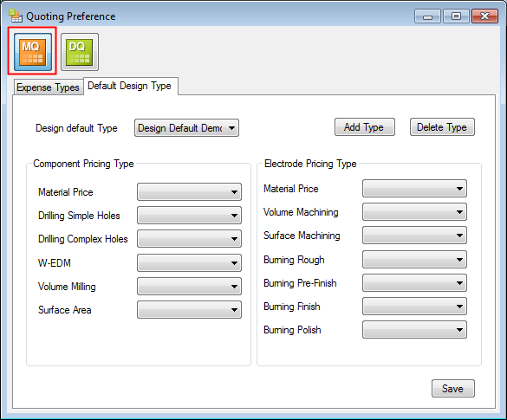
Task: Select the Default Design Type tab
Action: (x=130, y=86)
